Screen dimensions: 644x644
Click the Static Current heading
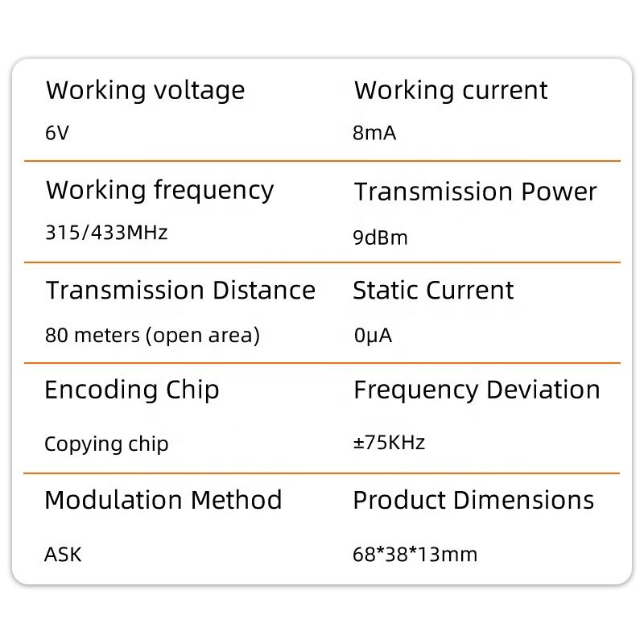click(433, 290)
